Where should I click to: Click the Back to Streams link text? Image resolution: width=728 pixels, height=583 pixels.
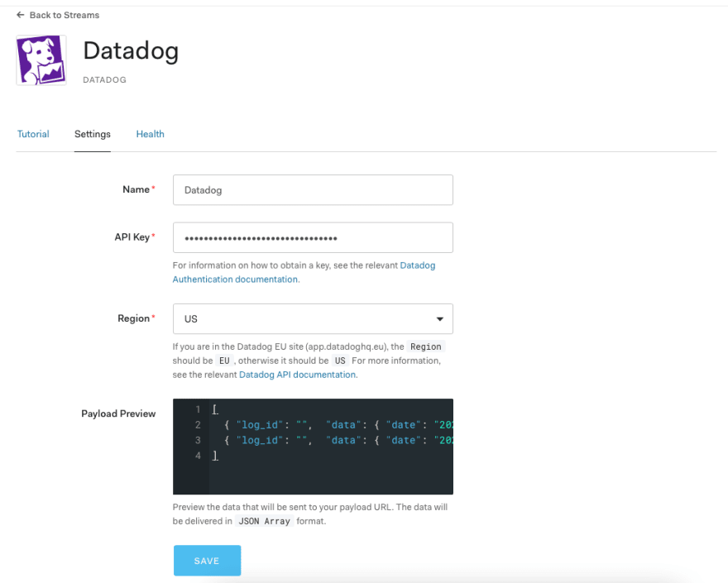[x=65, y=15]
